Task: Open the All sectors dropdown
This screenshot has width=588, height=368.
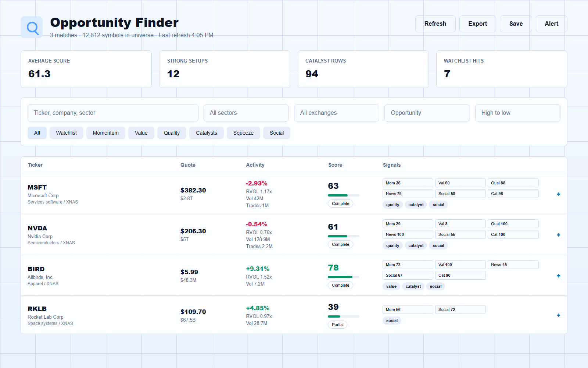Action: click(246, 113)
